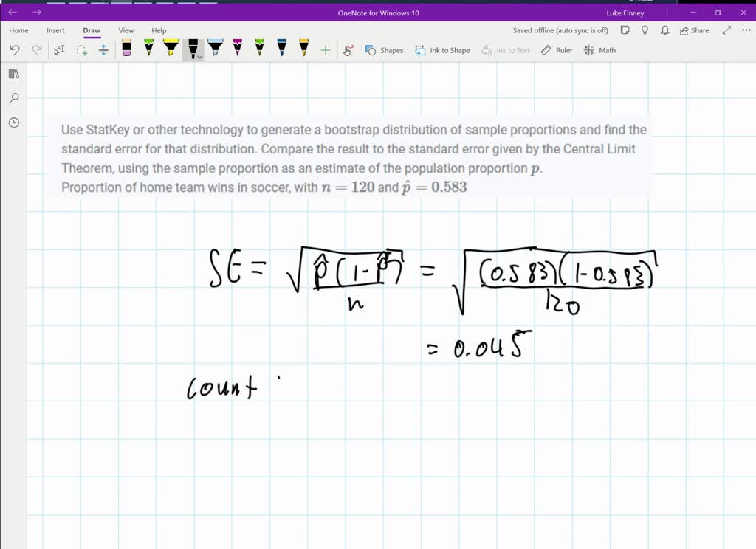Activate the Ruler tool
The image size is (756, 549).
pyautogui.click(x=556, y=49)
